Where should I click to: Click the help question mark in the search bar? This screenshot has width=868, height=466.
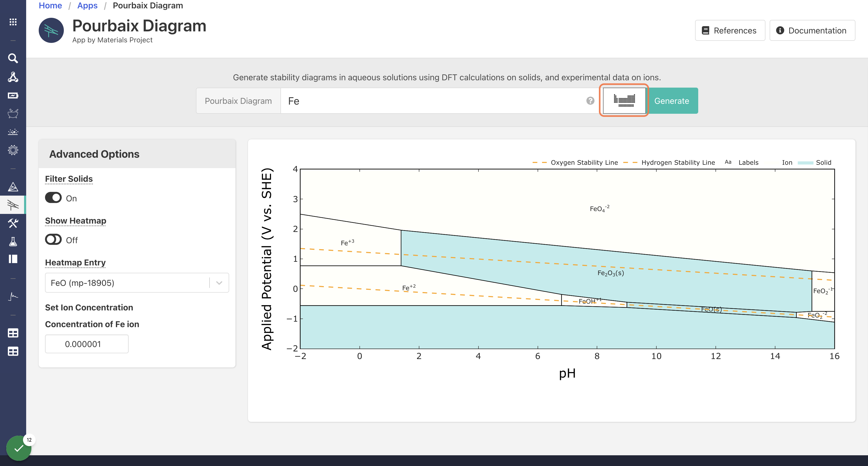590,101
